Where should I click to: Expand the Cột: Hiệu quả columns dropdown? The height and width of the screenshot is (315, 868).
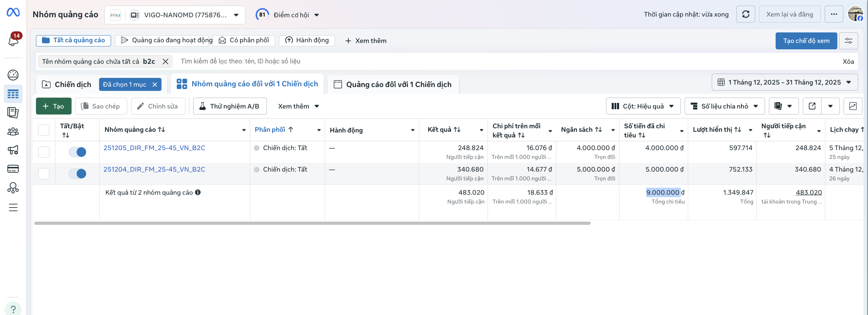pos(643,106)
